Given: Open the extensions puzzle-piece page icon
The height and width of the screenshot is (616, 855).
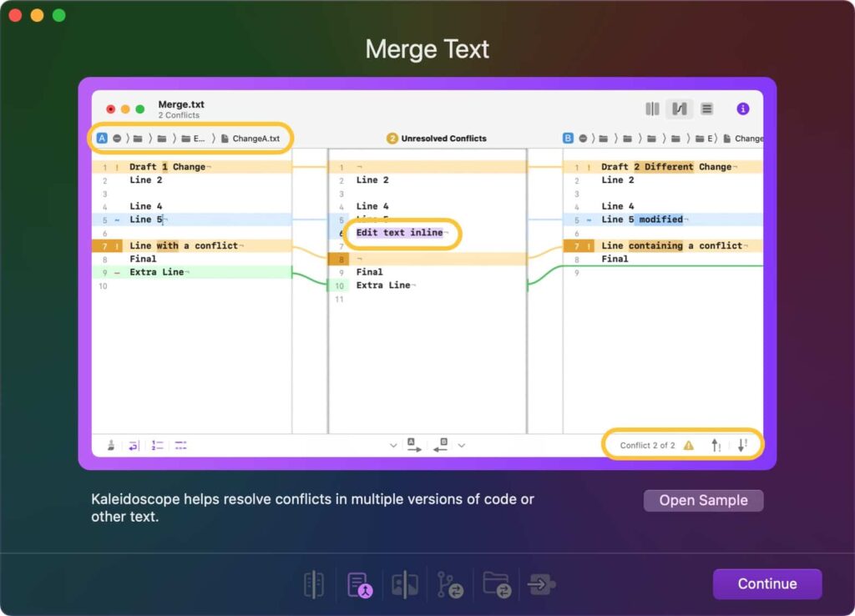Looking at the screenshot, I should point(542,584).
